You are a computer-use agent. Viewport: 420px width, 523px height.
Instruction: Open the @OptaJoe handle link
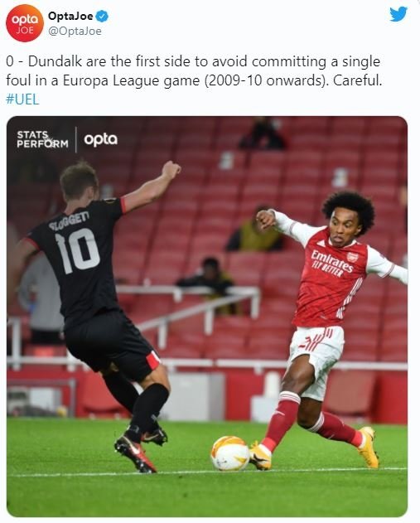coord(75,31)
